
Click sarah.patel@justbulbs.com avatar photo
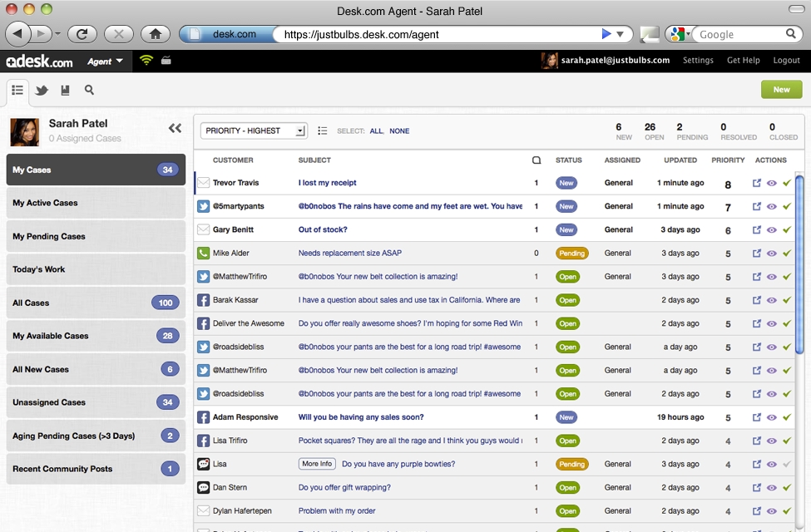(x=549, y=61)
